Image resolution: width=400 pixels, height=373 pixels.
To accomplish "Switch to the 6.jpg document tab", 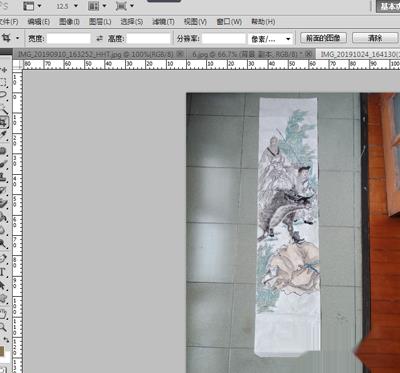I will 249,53.
